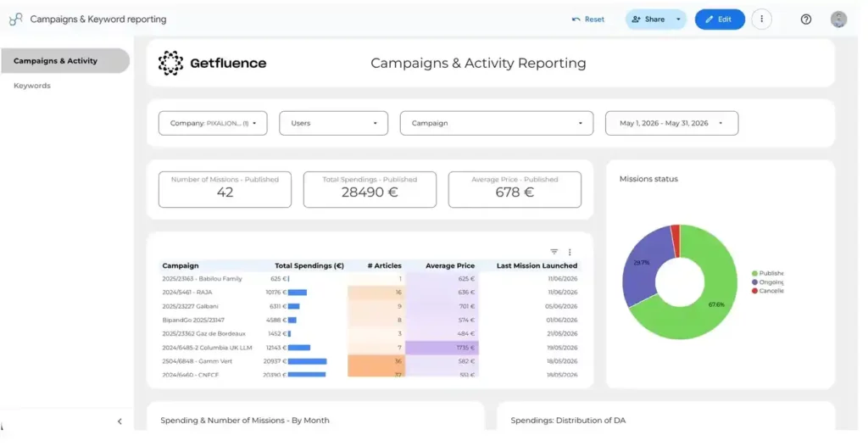Click the 10176 € spending bar
The width and height of the screenshot is (868, 446).
click(298, 293)
